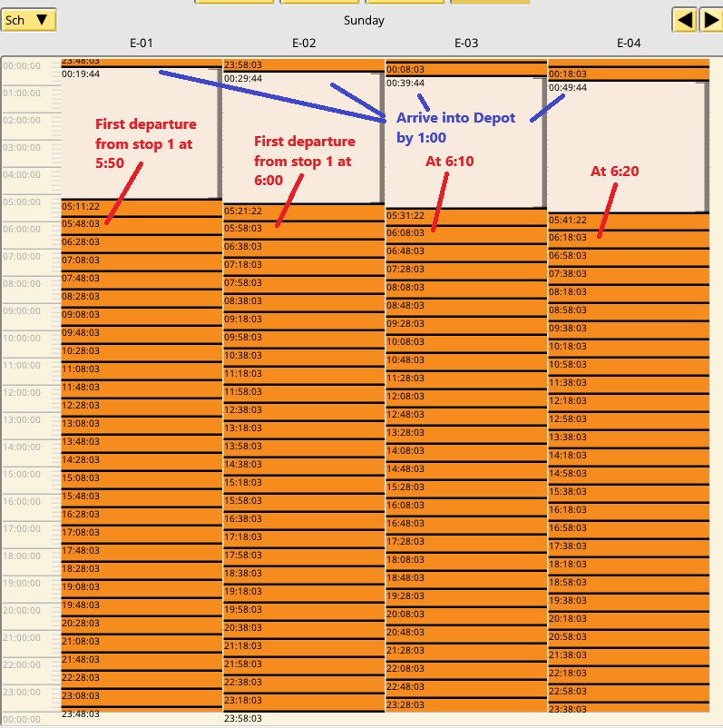Select E-02 trip starting 11:58:03

(304, 394)
